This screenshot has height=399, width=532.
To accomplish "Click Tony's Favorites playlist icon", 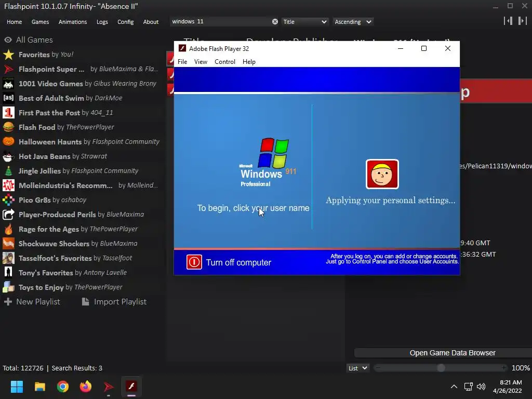I will tap(8, 273).
